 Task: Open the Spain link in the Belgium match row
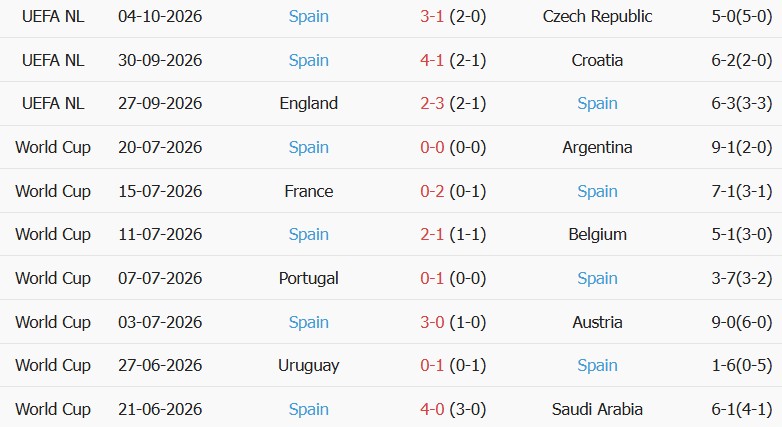(x=308, y=234)
